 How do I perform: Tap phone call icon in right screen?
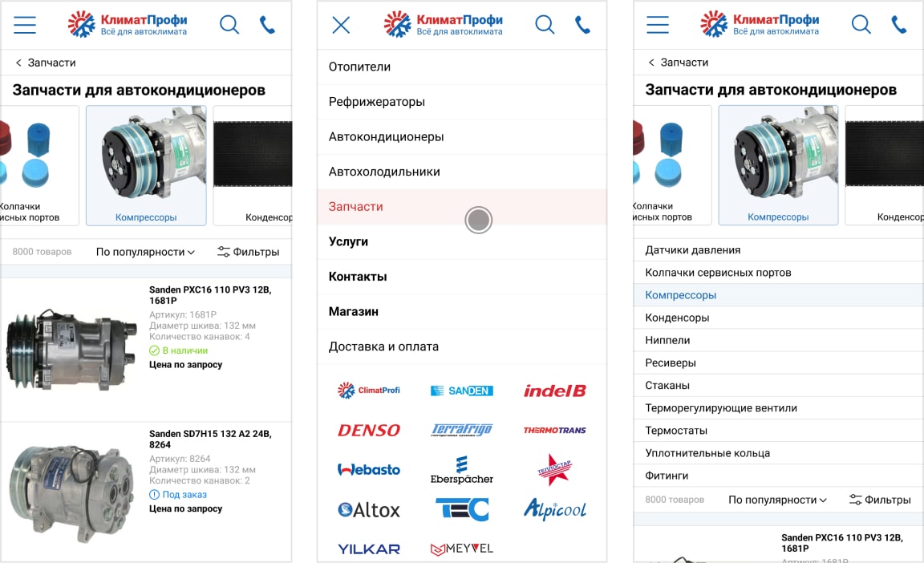tap(898, 25)
